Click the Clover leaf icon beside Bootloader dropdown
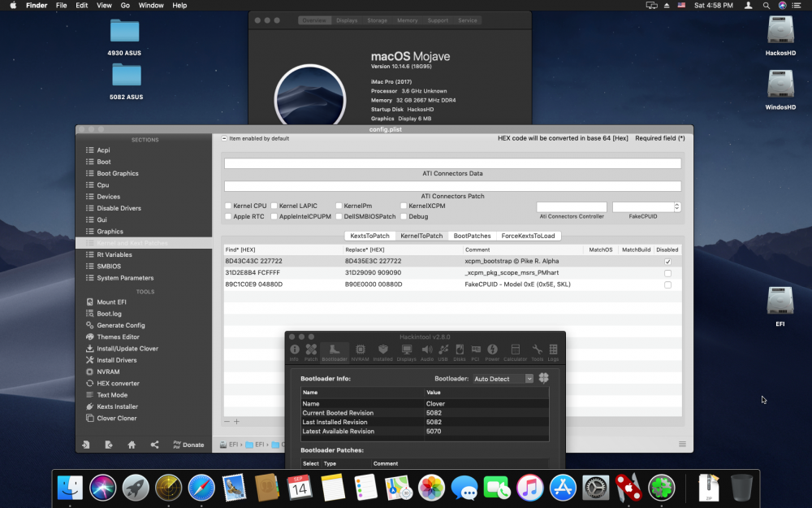 [544, 378]
